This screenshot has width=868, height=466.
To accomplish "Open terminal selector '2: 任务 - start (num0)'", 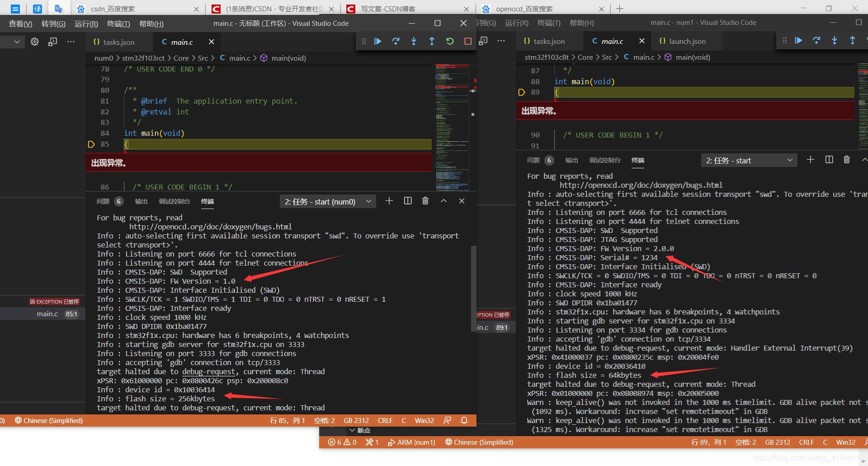I will coord(328,201).
